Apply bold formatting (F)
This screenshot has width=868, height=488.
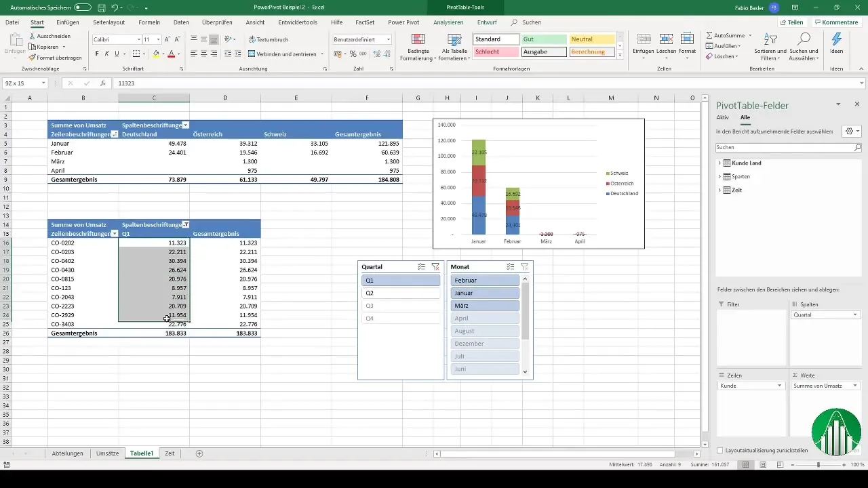tap(97, 54)
